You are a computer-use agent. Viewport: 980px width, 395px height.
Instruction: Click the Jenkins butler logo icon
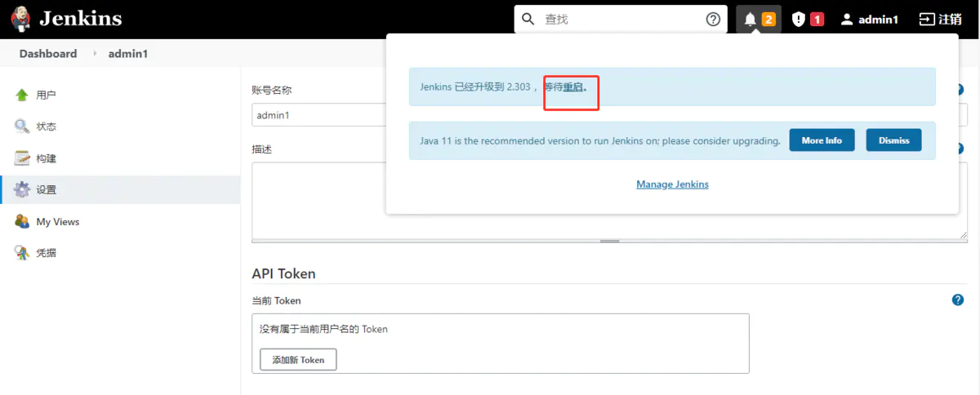(x=22, y=19)
